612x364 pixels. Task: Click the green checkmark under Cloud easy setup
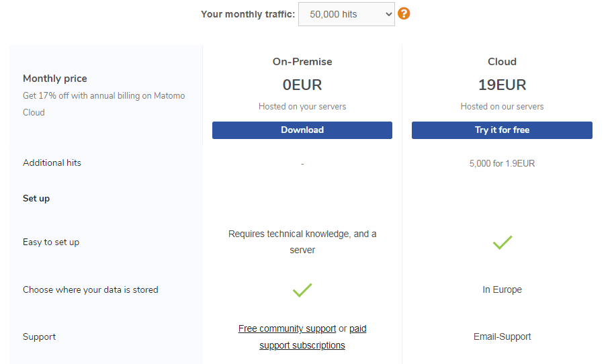click(502, 242)
